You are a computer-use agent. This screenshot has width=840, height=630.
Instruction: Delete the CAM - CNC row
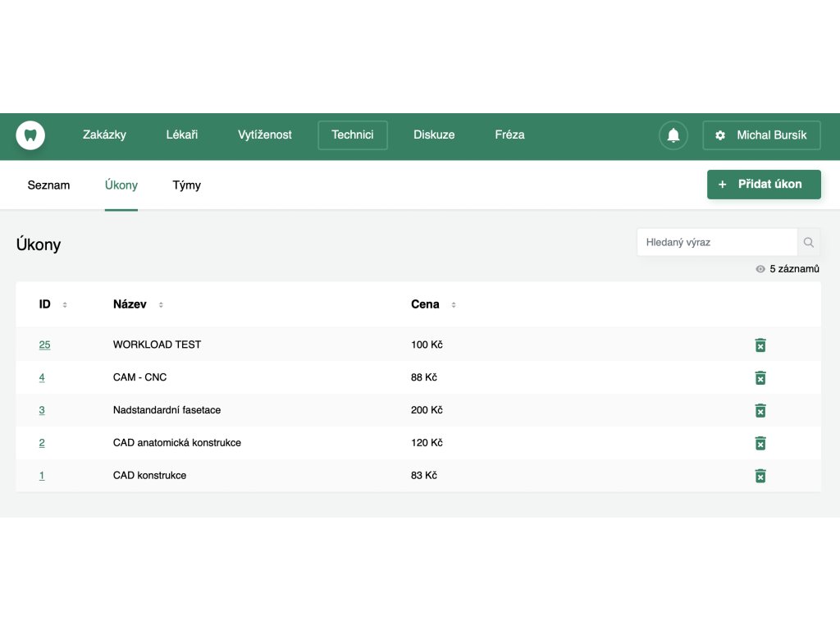pos(760,377)
